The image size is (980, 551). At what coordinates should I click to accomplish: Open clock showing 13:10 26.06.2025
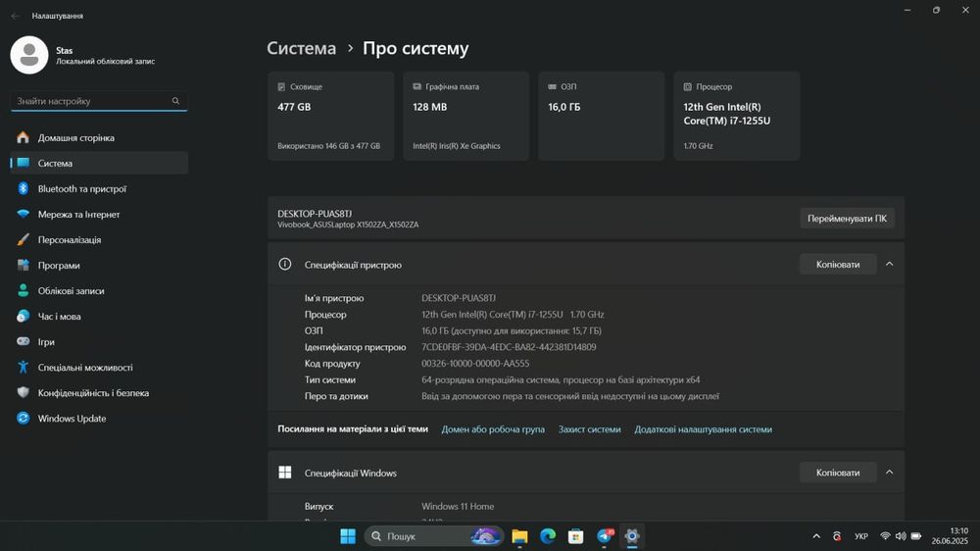[950, 536]
